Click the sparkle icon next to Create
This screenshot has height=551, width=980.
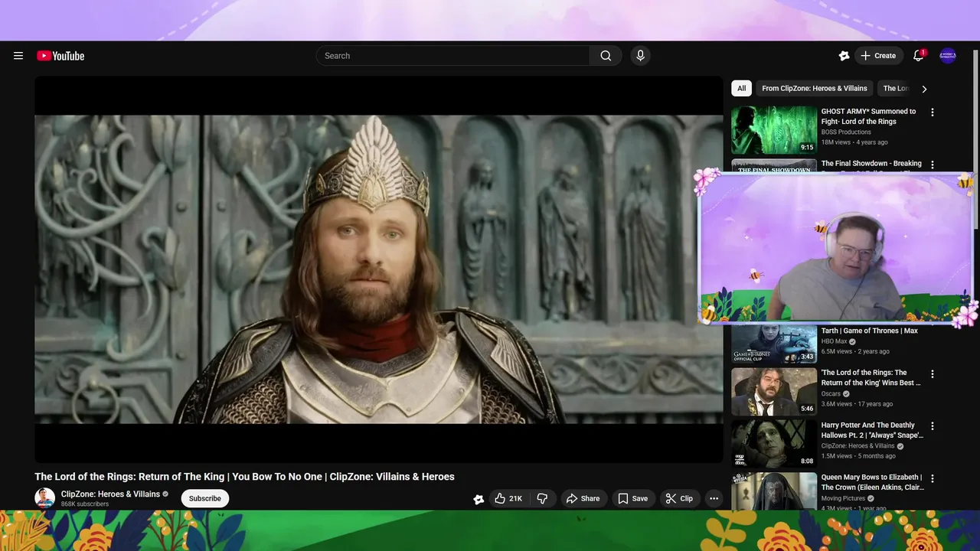pyautogui.click(x=844, y=56)
